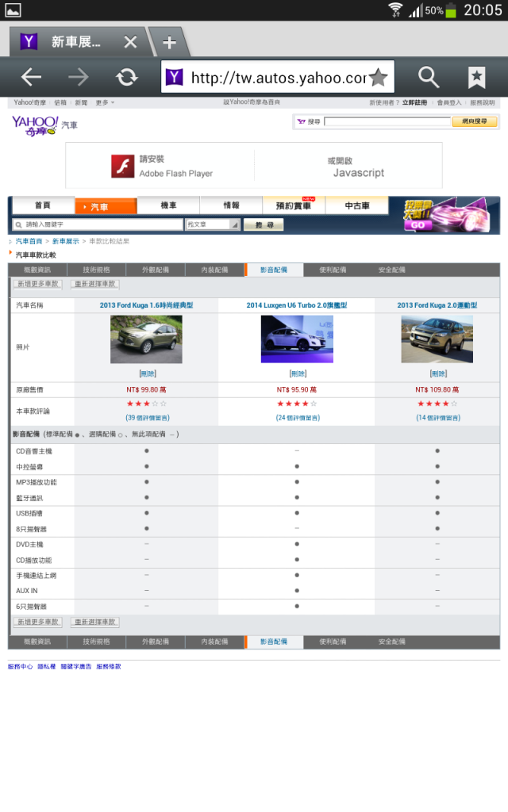Select the 中古車 navigation tab
This screenshot has height=812, width=508.
coord(357,205)
